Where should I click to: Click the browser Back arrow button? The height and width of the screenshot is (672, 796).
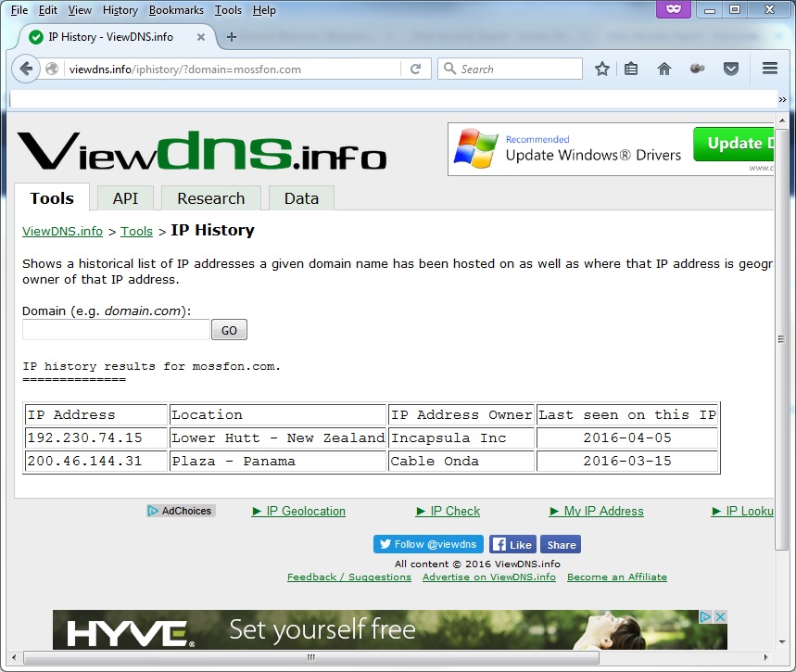[x=26, y=69]
